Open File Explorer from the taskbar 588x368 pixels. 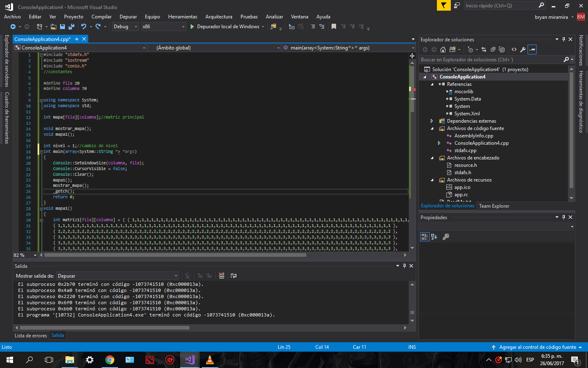(69, 360)
